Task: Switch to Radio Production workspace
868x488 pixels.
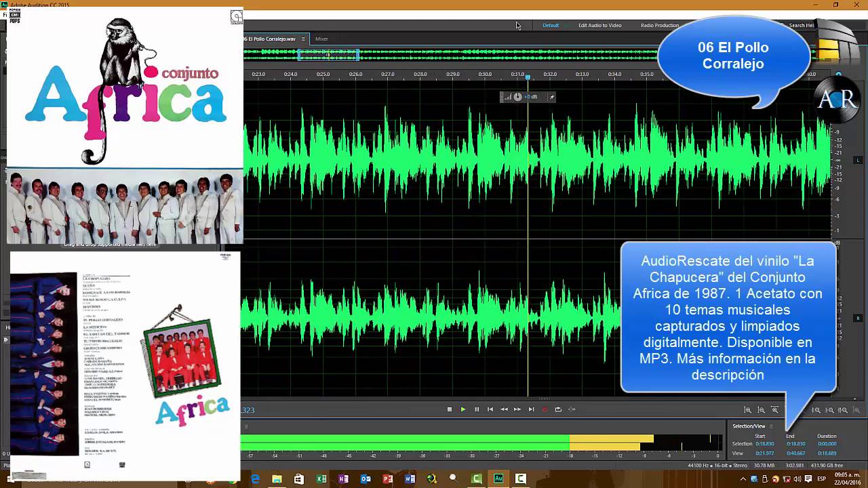Action: point(660,25)
